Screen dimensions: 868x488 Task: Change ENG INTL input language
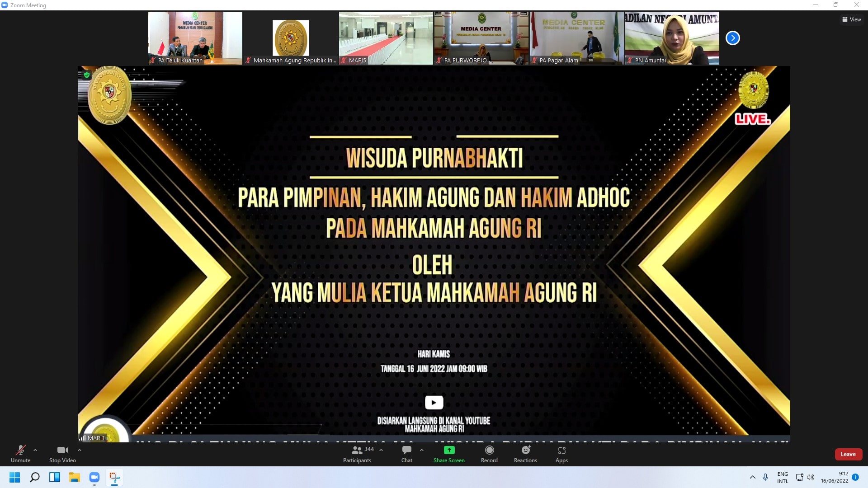pyautogui.click(x=783, y=477)
